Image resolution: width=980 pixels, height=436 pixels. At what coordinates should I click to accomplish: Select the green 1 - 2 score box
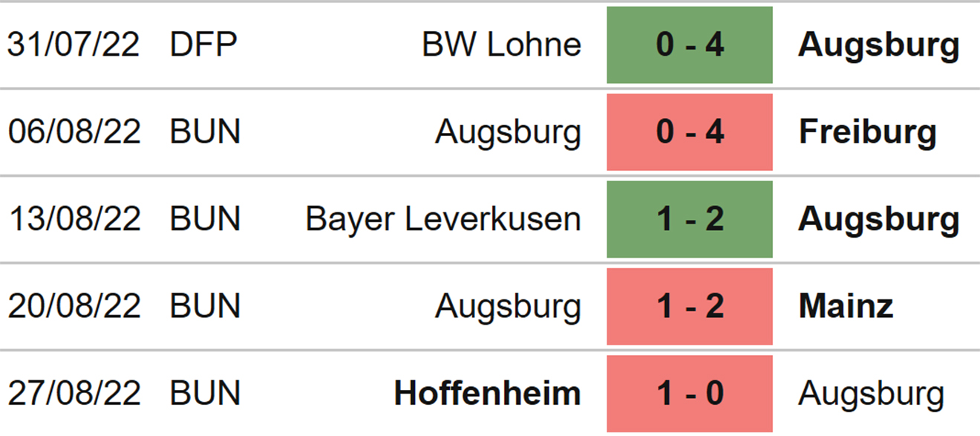tap(689, 219)
